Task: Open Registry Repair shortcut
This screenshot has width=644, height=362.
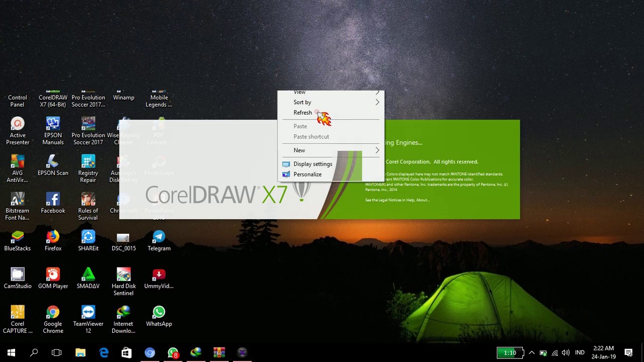Action: coord(88,169)
